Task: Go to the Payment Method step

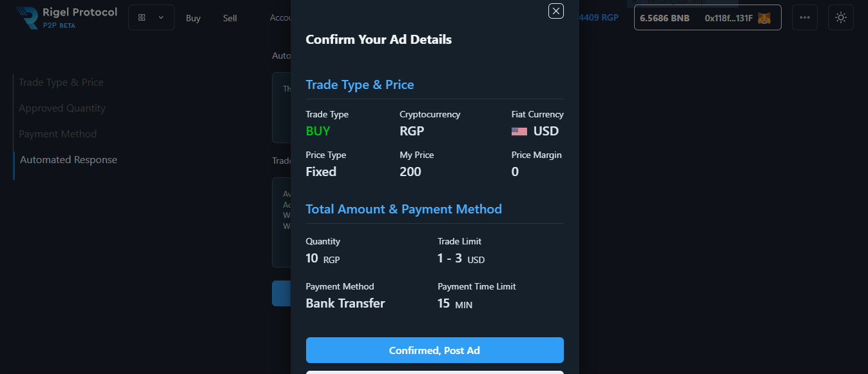Action: [x=58, y=134]
